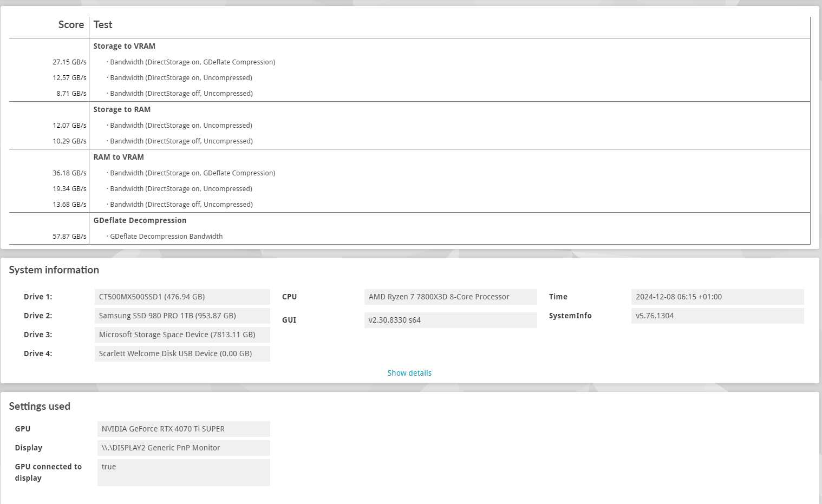Image resolution: width=822 pixels, height=504 pixels.
Task: Click the Drive 4: label
Action: coord(38,354)
